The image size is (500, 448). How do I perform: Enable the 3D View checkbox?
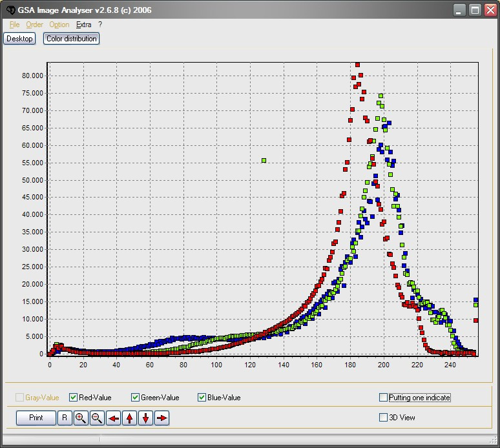(384, 418)
